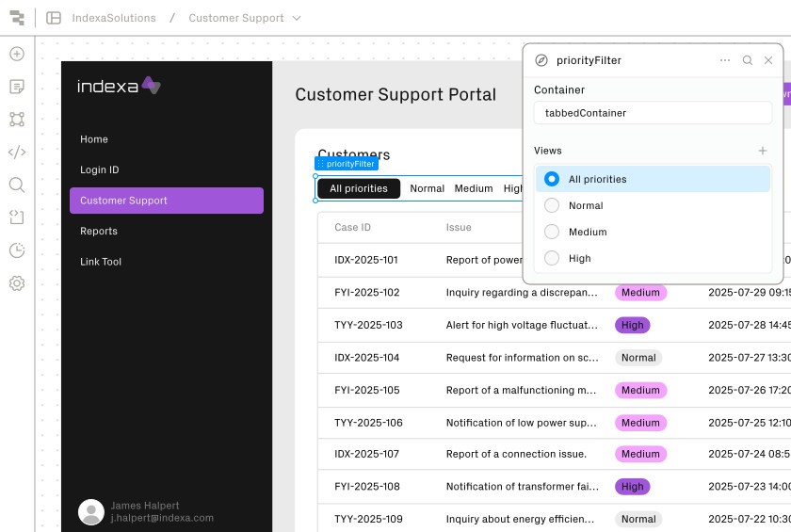Open the three-dot menu in priorityFilter panel

click(x=725, y=60)
